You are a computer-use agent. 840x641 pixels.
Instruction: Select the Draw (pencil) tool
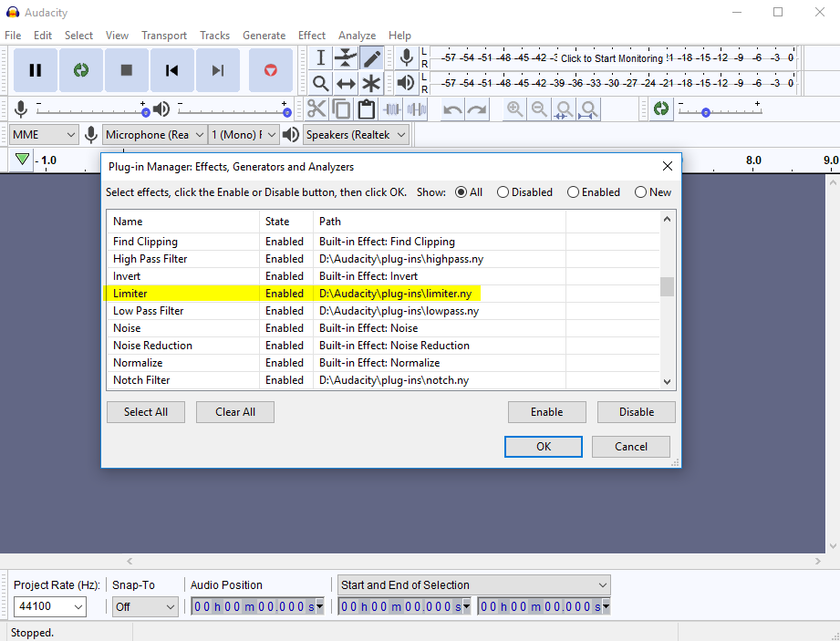pyautogui.click(x=371, y=57)
